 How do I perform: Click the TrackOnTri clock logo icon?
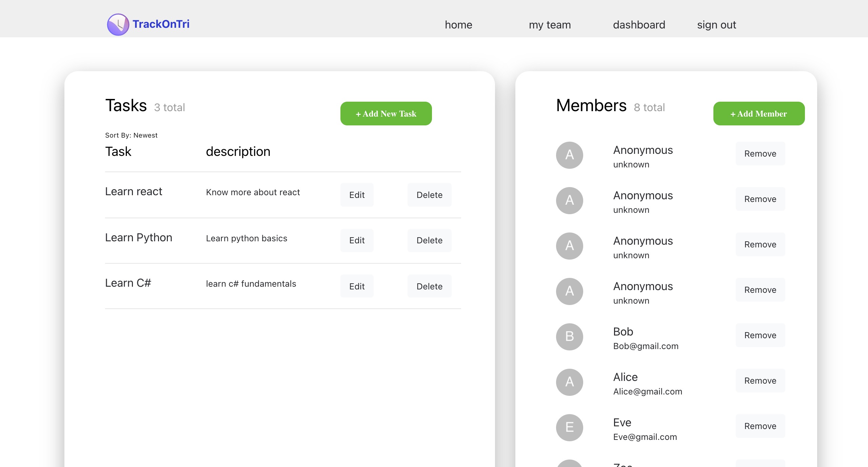tap(118, 24)
